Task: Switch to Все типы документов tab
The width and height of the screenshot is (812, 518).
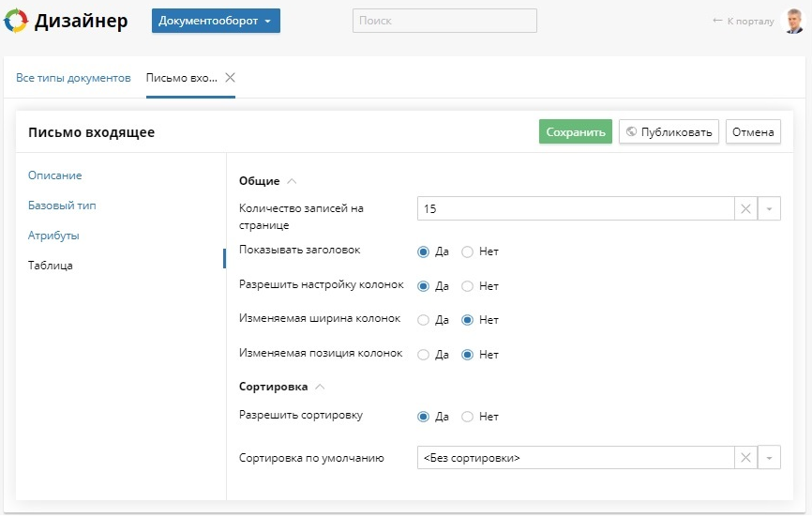Action: click(x=73, y=78)
